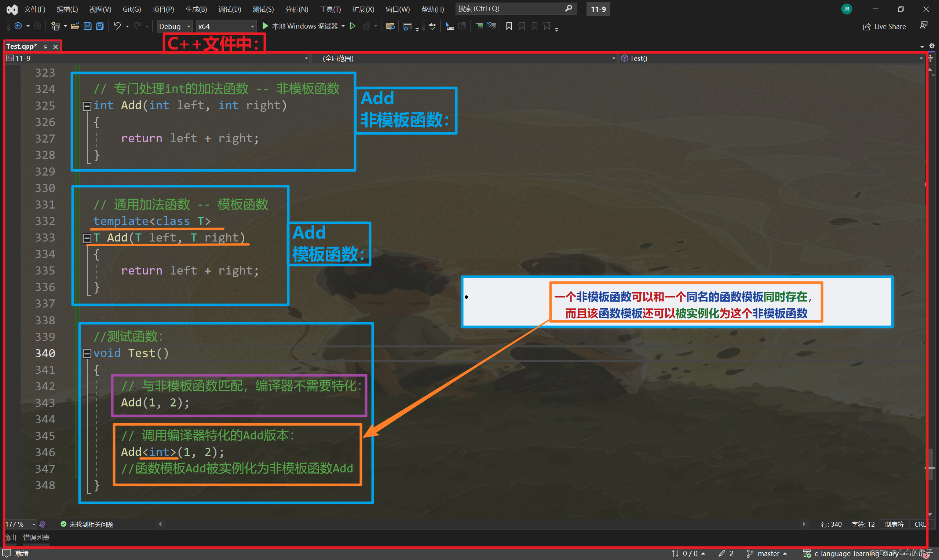Click the c-language-learning-diary repository name

click(856, 553)
